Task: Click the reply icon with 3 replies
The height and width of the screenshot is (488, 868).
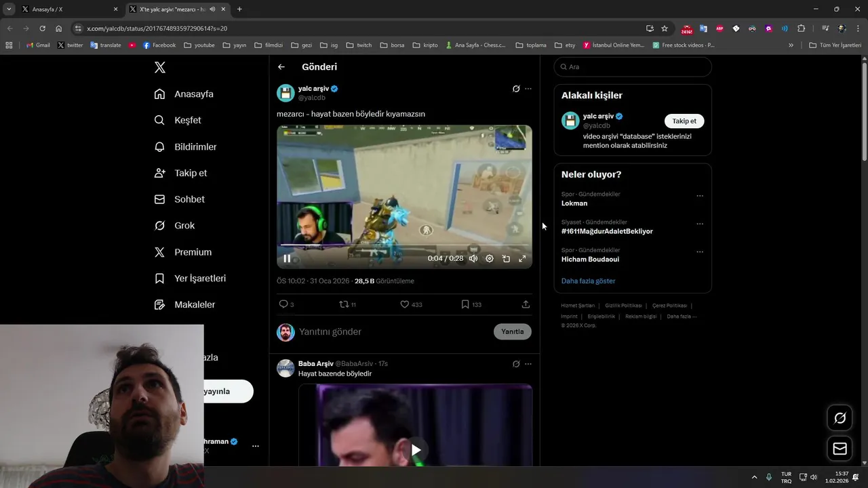Action: click(x=286, y=304)
